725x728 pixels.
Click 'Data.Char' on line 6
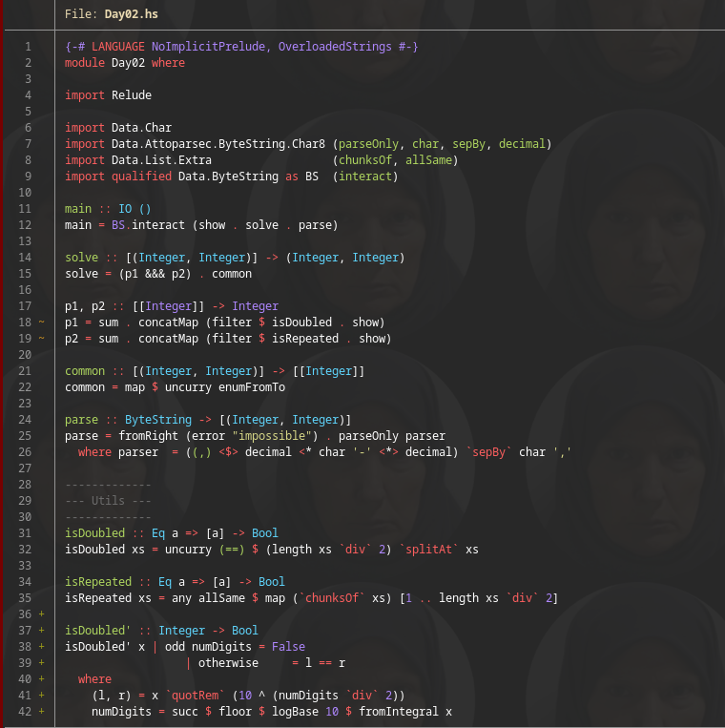click(141, 128)
